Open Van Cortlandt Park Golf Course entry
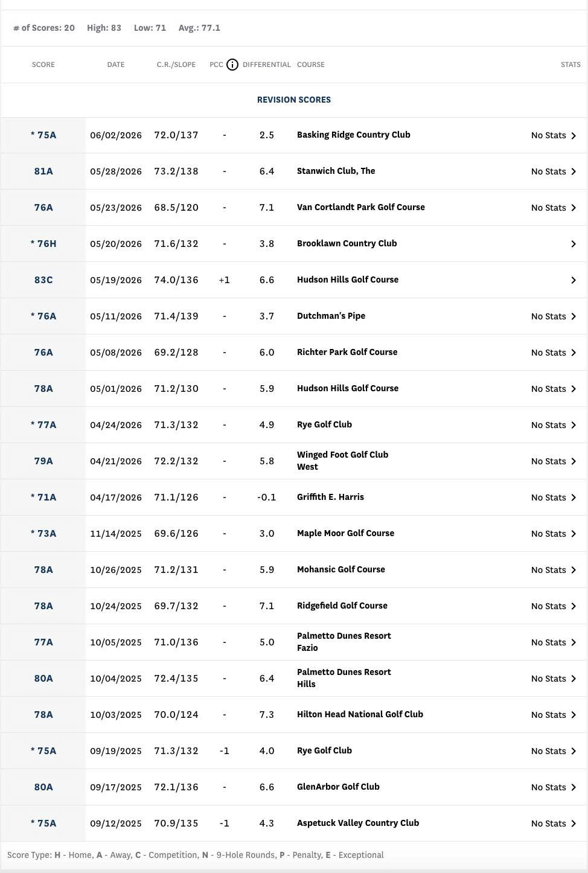Image resolution: width=588 pixels, height=873 pixels. [361, 207]
